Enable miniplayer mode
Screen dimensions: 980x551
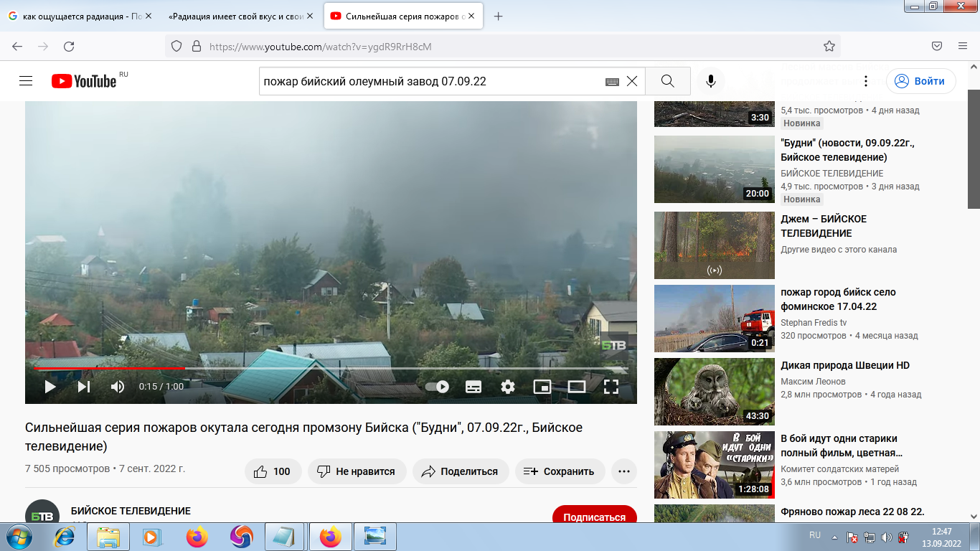pyautogui.click(x=542, y=387)
